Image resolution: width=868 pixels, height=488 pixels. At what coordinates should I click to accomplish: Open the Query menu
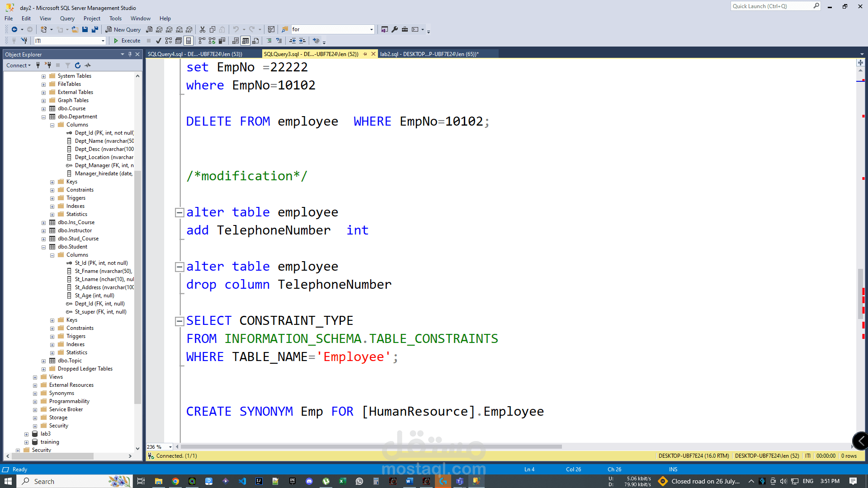(x=67, y=19)
